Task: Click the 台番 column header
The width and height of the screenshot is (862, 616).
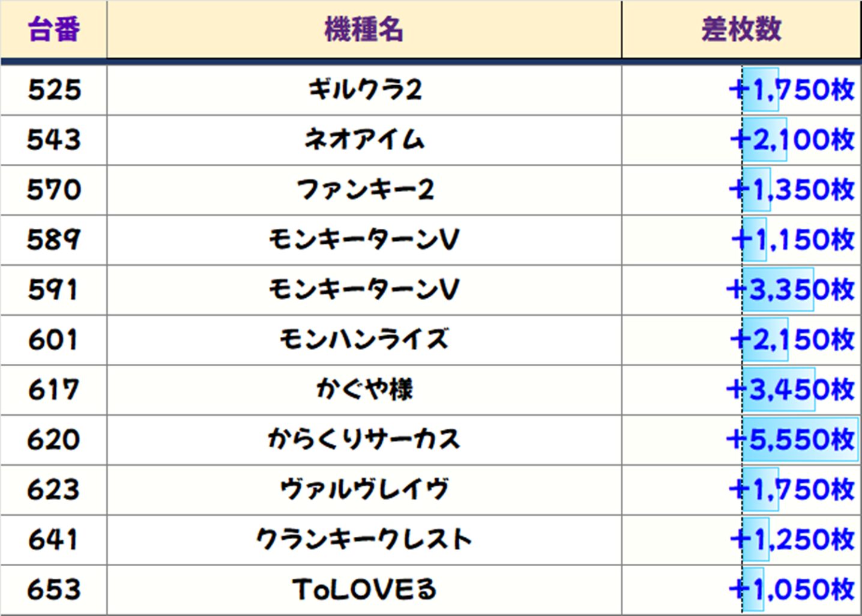Action: (53, 29)
